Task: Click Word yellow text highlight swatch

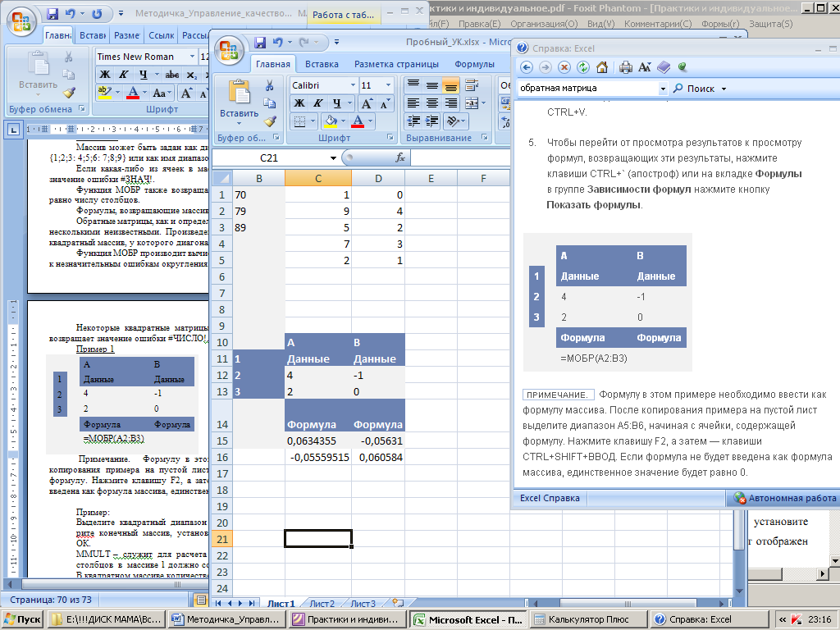Action: click(x=104, y=93)
